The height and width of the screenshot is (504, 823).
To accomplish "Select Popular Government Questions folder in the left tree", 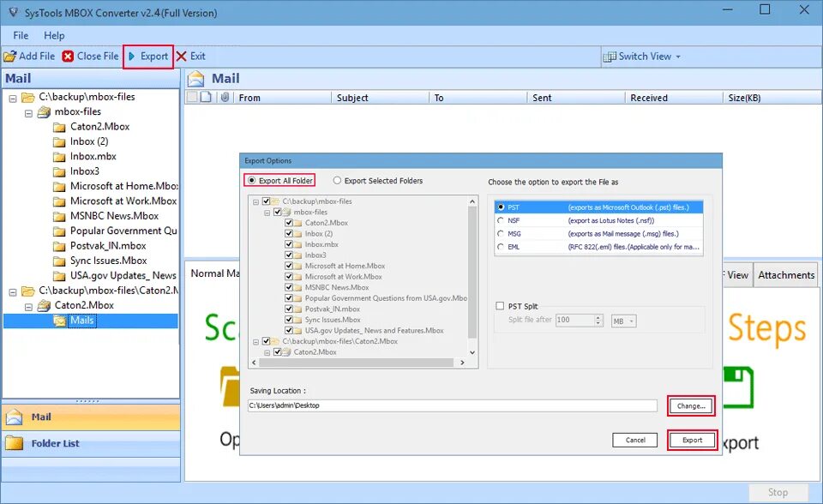I will [123, 231].
